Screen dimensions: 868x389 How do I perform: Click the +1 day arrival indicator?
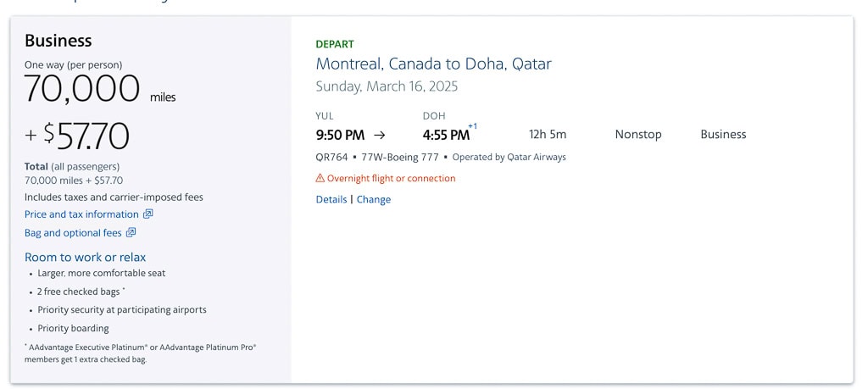472,126
